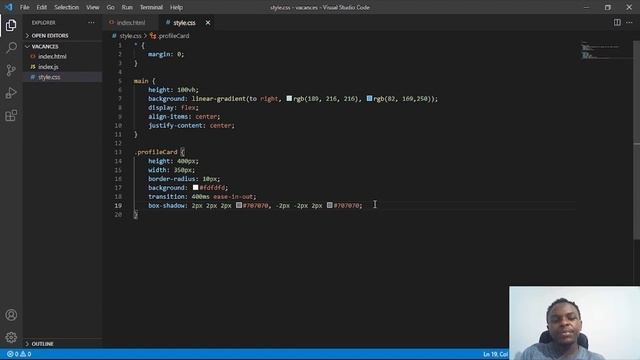Click the VS Code logo icon

(x=9, y=7)
